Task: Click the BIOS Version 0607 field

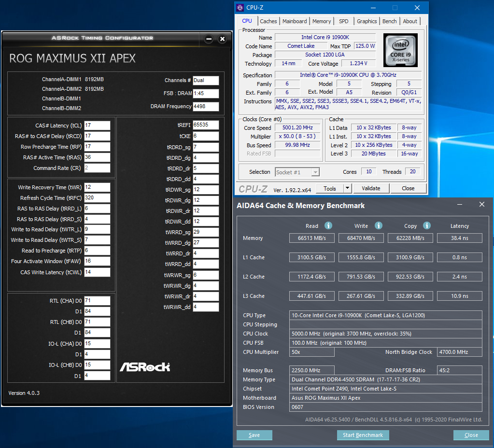Action: pos(386,407)
